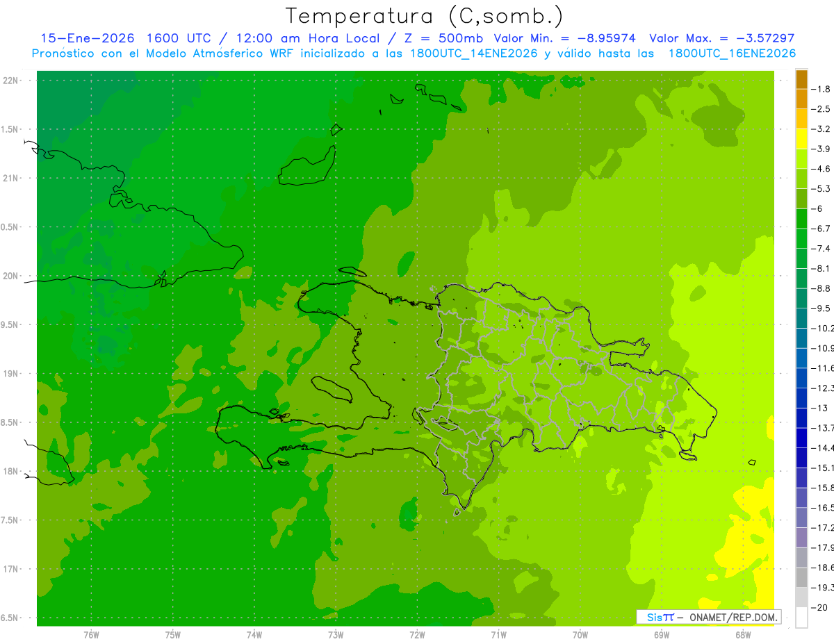The width and height of the screenshot is (834, 644).
Task: Select the yellow swatch between -3.2 and -3.9
Action: pos(801,139)
